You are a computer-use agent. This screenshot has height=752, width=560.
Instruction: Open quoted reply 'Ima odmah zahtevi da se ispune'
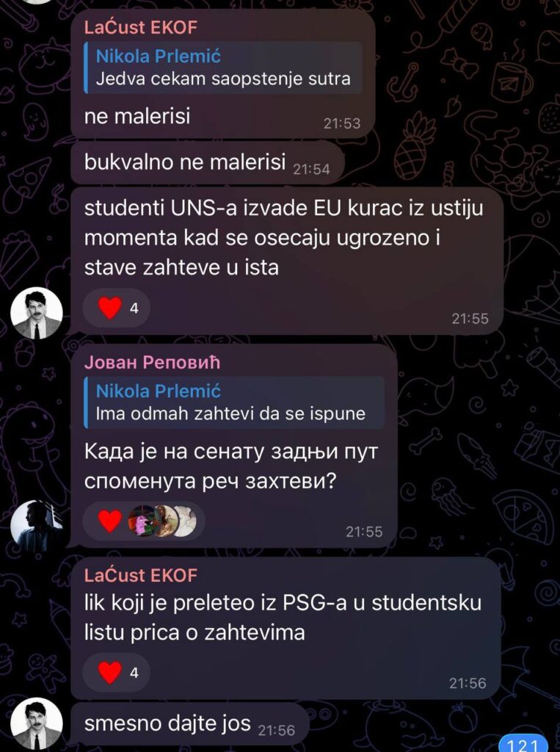tap(234, 402)
